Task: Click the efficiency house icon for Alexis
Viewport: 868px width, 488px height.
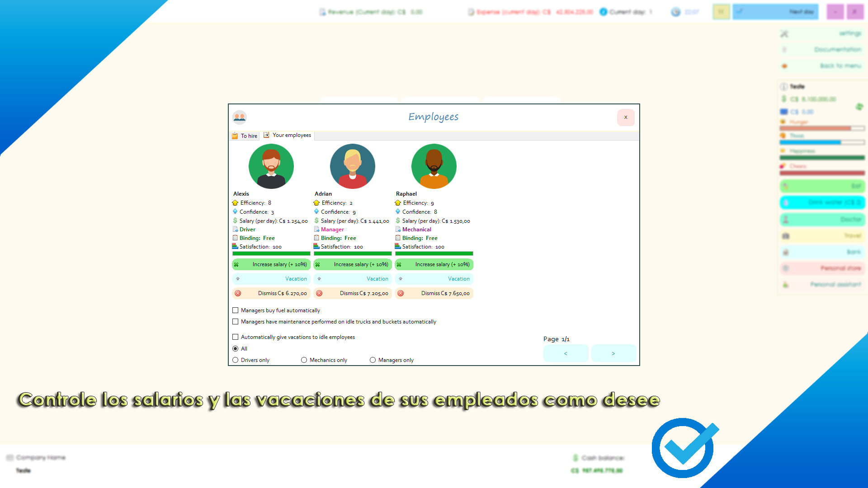Action: coord(235,203)
